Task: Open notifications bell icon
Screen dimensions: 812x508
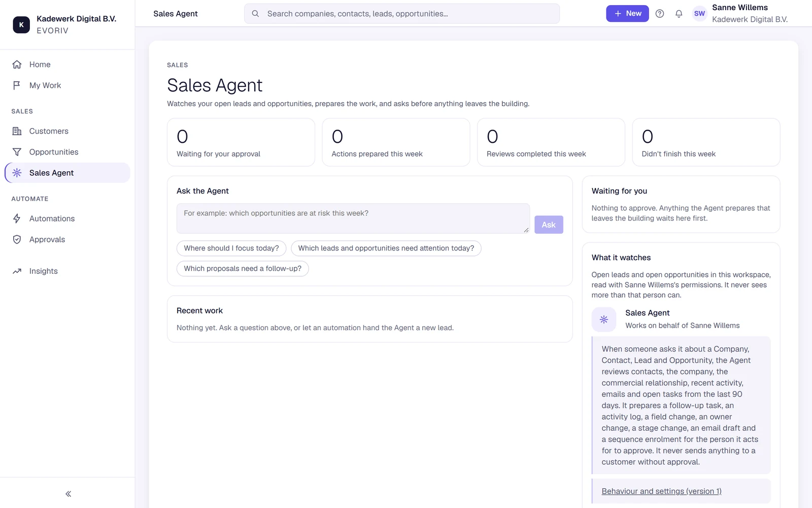Action: (679, 14)
